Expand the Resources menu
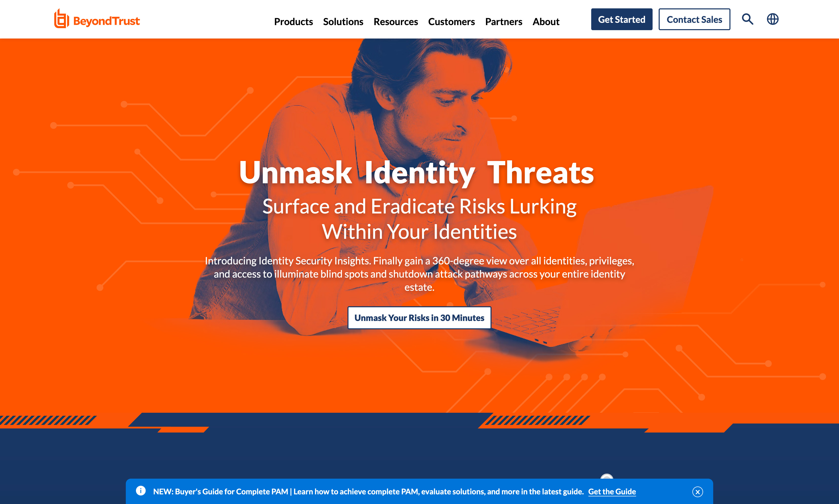Screen dimensions: 839x504 [x=396, y=22]
